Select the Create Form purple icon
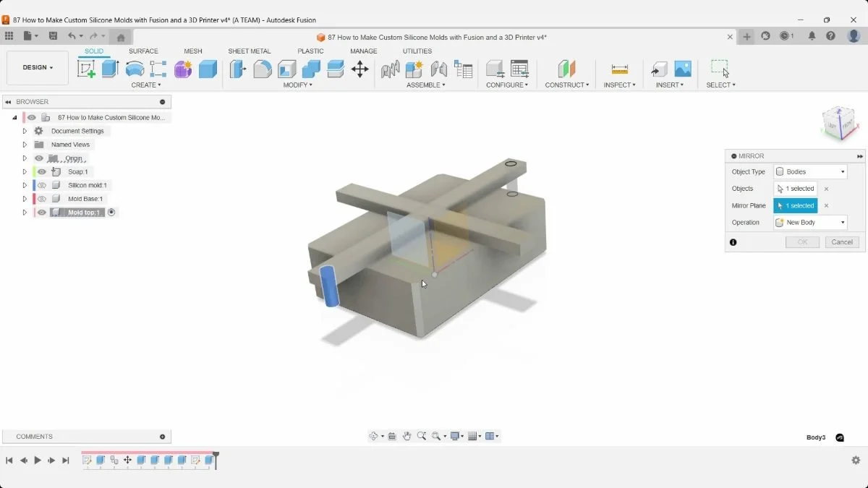Viewport: 868px width, 488px height. [x=183, y=69]
